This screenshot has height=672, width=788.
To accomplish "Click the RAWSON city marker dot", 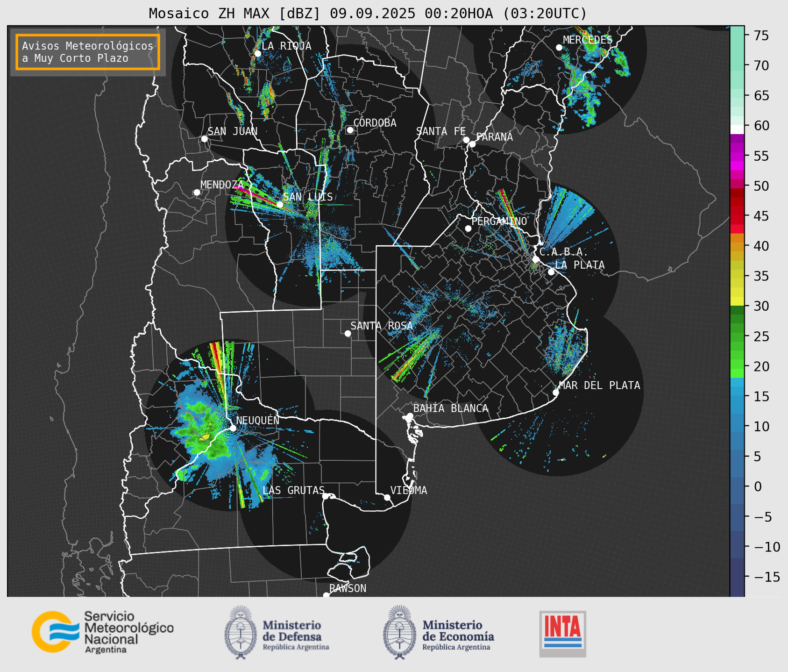I will (326, 595).
